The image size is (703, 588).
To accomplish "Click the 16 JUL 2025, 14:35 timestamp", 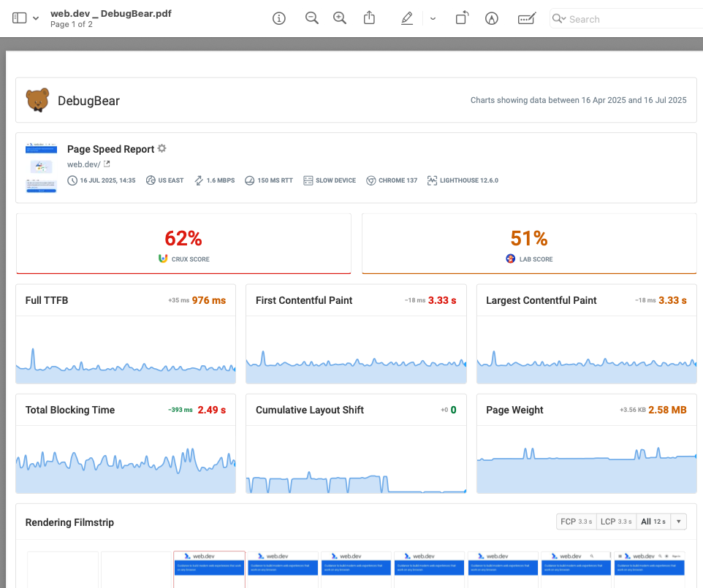I will click(107, 180).
